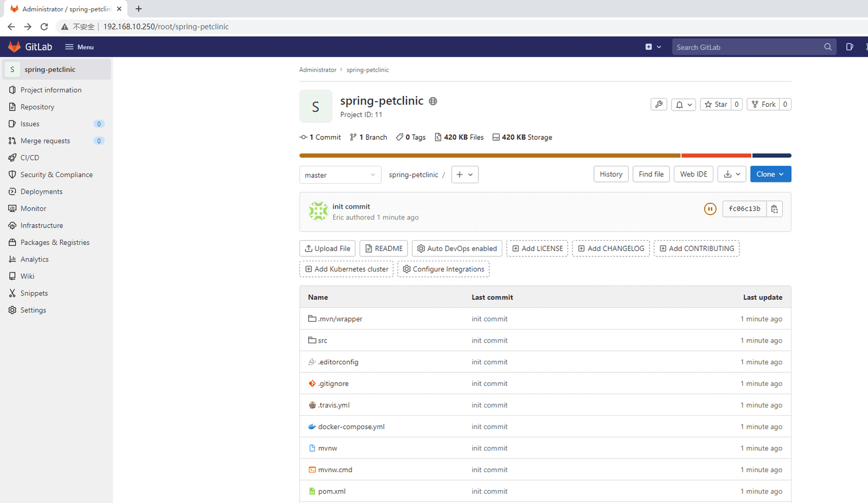
Task: Click Add CONTRIBUTING
Action: [x=697, y=248]
